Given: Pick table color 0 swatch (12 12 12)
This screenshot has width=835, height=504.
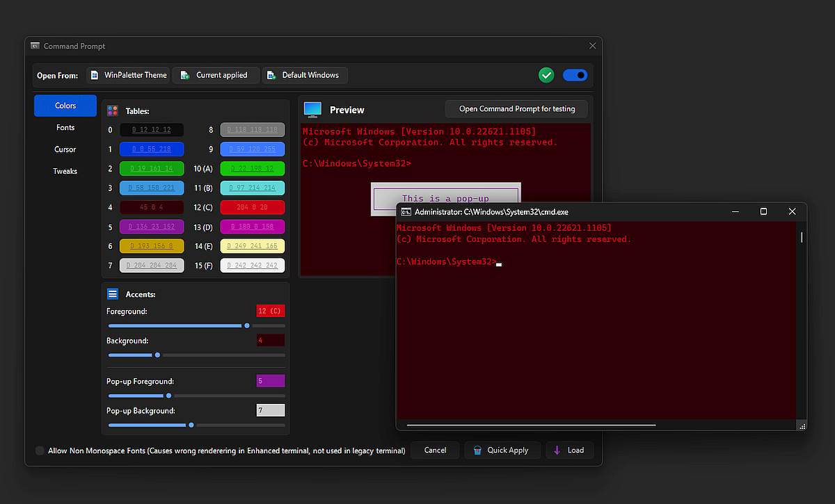Looking at the screenshot, I should coord(152,130).
